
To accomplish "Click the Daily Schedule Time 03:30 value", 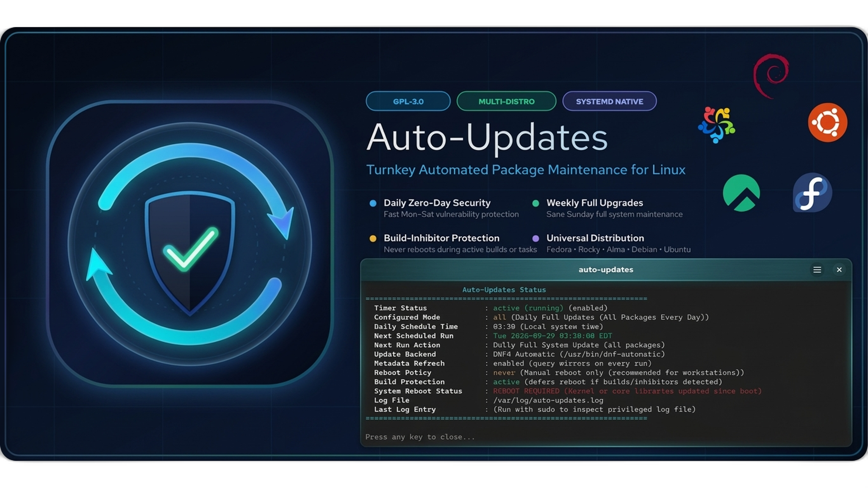I will (x=548, y=327).
